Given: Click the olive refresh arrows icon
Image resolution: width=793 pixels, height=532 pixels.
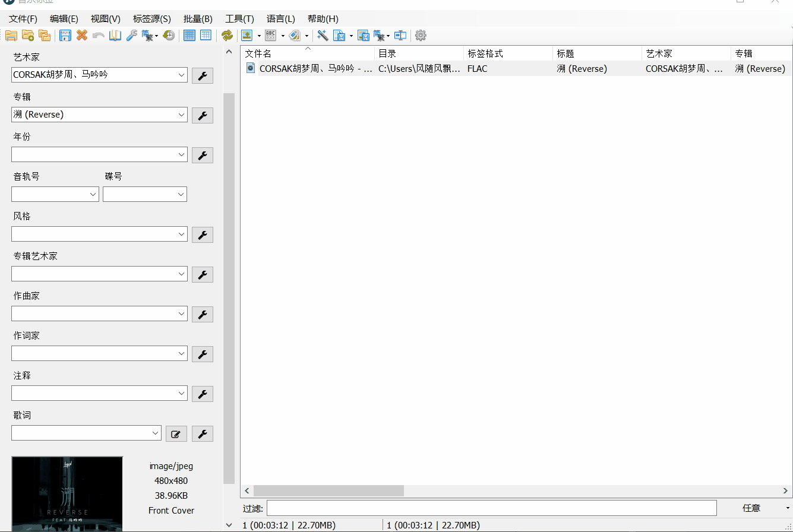Looking at the screenshot, I should (227, 36).
